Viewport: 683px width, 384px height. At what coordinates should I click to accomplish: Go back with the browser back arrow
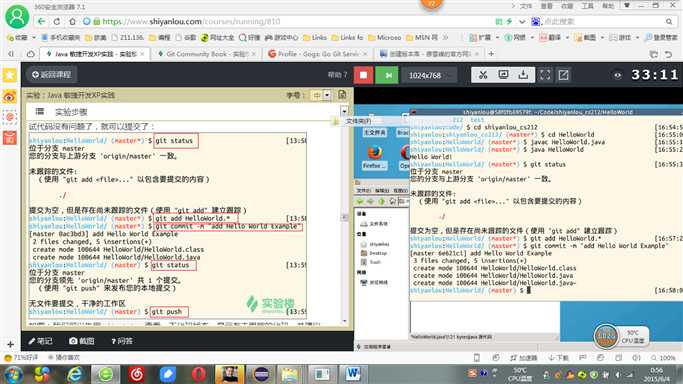click(x=41, y=21)
